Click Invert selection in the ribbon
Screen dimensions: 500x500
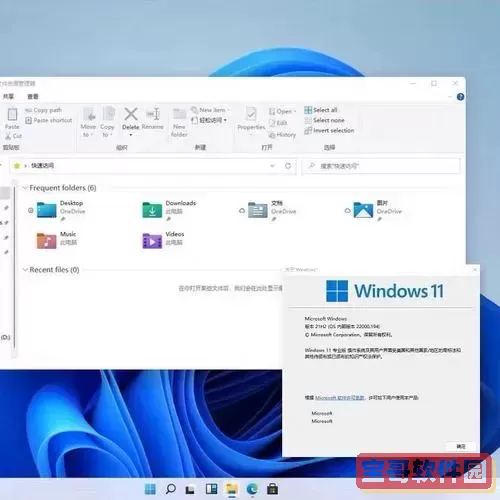tap(329, 131)
